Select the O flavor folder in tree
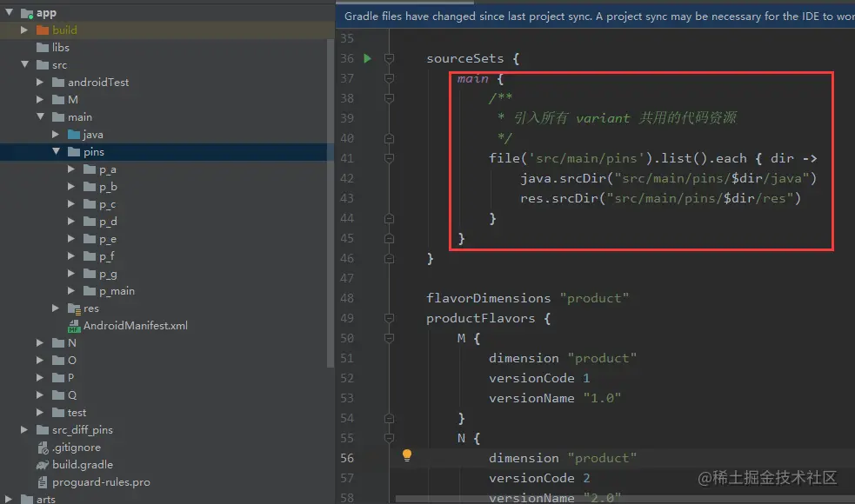 72,360
